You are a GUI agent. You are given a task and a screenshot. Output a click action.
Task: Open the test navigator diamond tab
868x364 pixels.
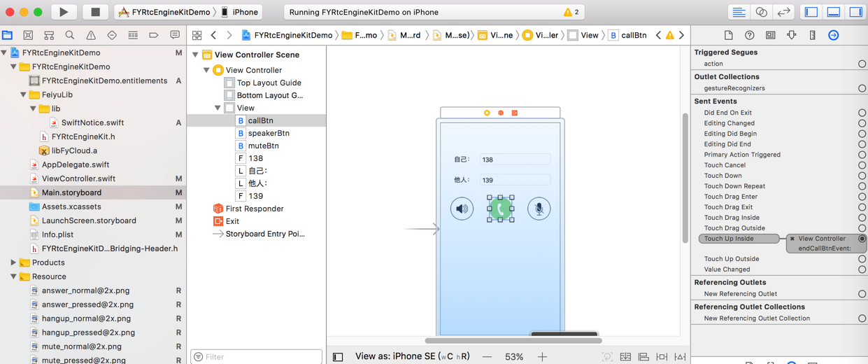[x=112, y=35]
